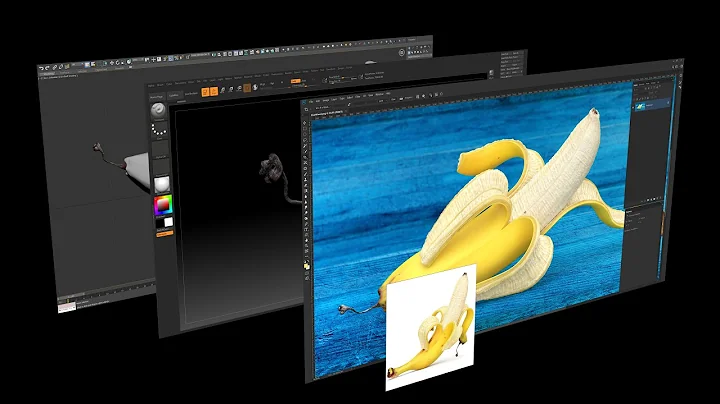
Task: Select ZBrush black secondary color swatch
Action: click(x=160, y=223)
